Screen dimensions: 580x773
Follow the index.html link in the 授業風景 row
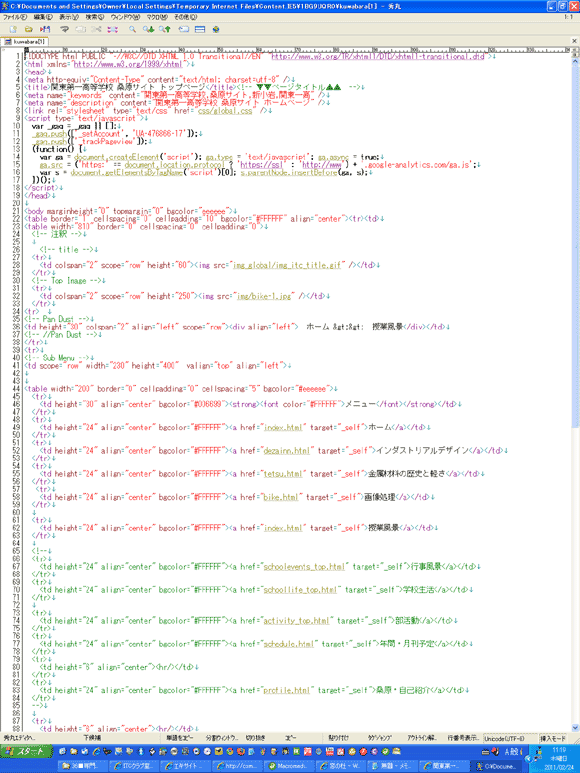(283, 528)
